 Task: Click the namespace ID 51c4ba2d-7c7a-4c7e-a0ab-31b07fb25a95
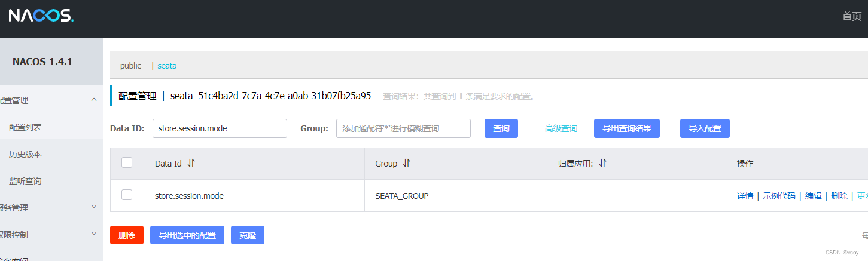(x=285, y=96)
